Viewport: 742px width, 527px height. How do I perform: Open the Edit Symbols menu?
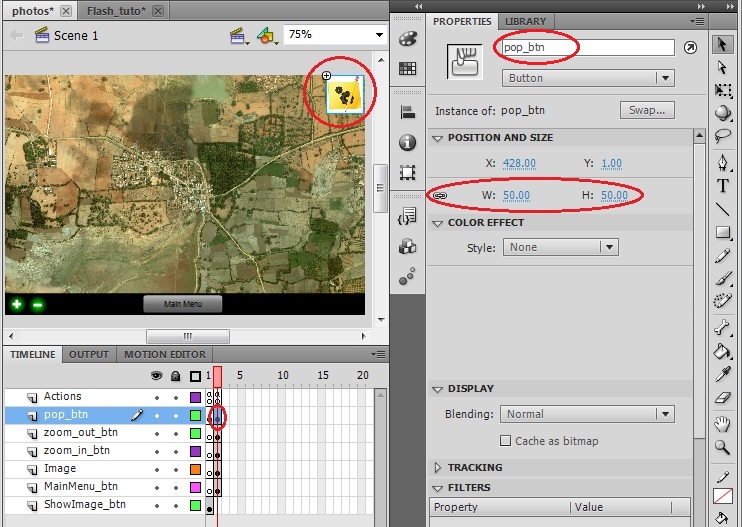(x=267, y=36)
